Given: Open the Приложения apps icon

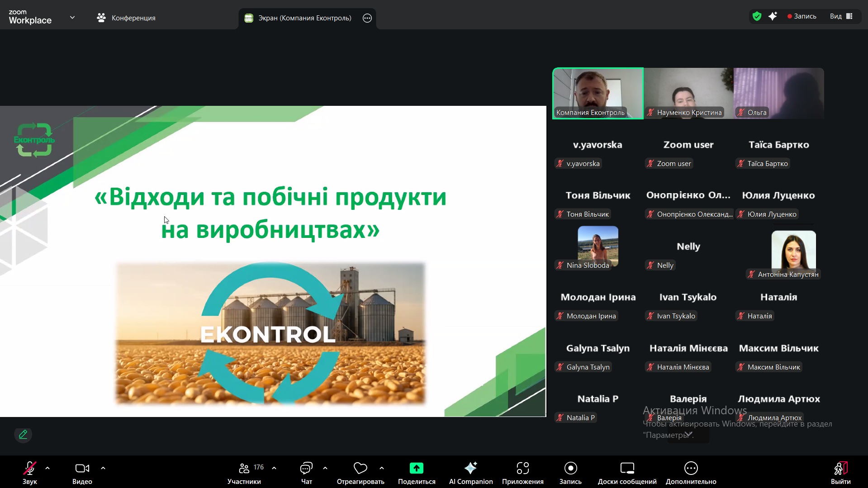Looking at the screenshot, I should pos(522,468).
